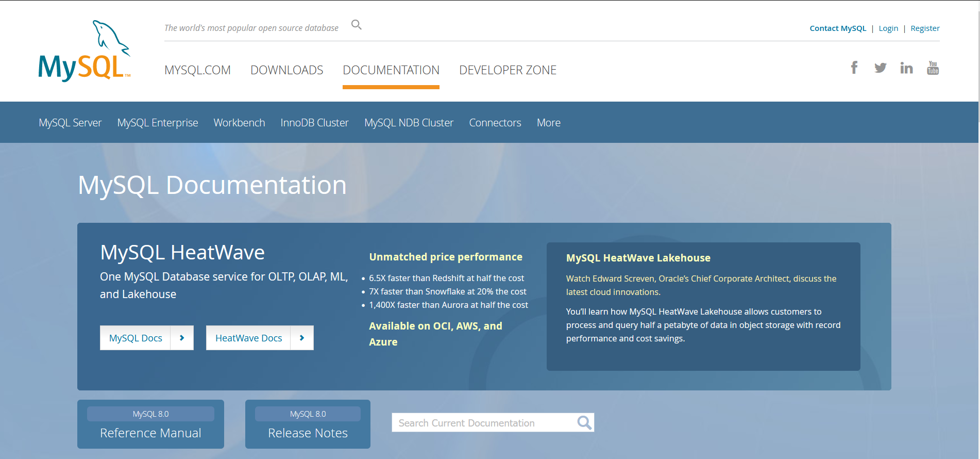Screen dimensions: 980x459
Task: Select the DOCUMENTATION tab
Action: tap(391, 70)
